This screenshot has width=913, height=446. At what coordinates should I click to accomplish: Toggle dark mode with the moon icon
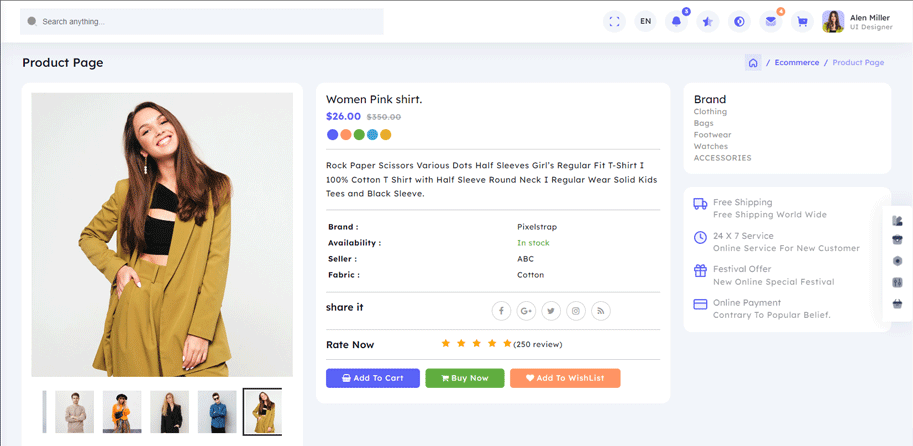pyautogui.click(x=739, y=21)
